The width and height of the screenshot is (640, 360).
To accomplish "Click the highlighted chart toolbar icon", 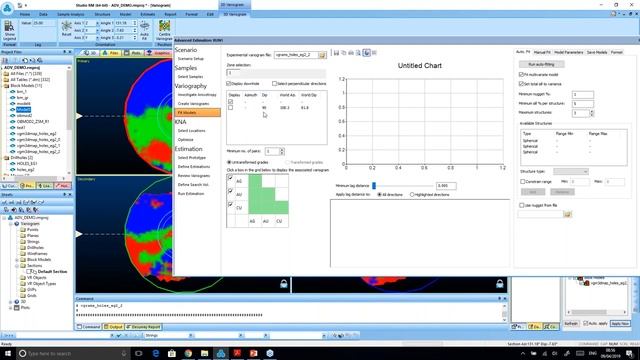I will point(367,53).
